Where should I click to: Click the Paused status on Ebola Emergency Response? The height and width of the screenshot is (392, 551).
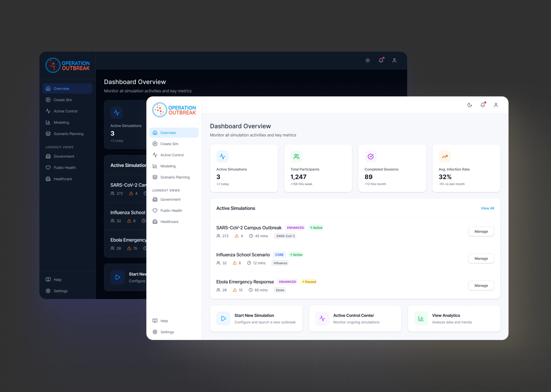pyautogui.click(x=309, y=282)
